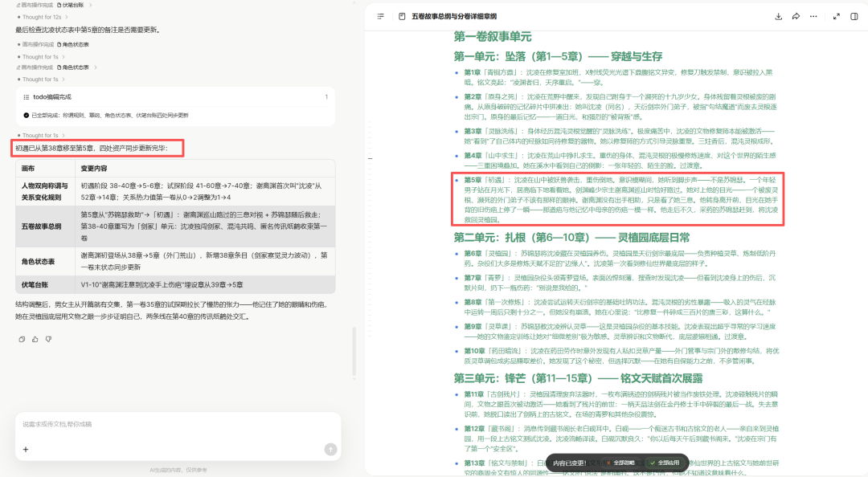Screen dimensions: 868x477
Task: Open the more options ellipsis menu
Action: point(813,17)
